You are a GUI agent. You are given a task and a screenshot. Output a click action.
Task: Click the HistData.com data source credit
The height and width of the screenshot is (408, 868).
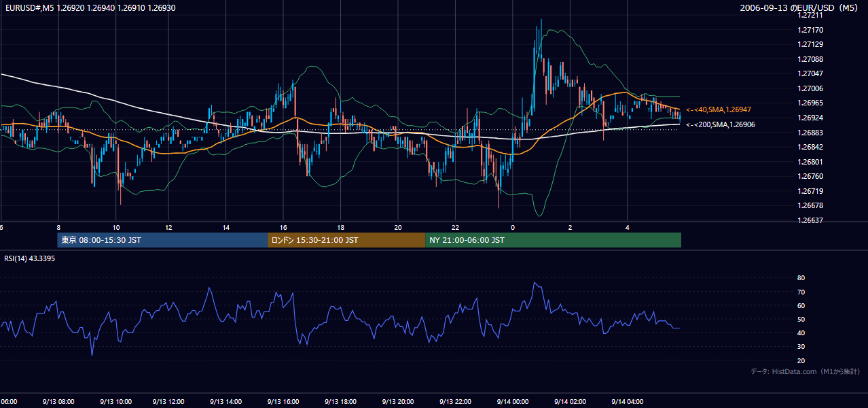coord(806,371)
